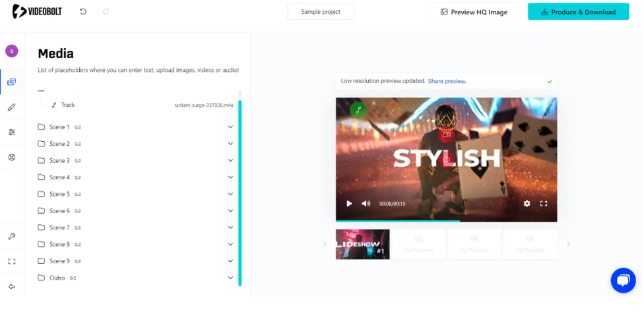The image size is (644, 312).
Task: Click the Sample project name button
Action: coord(321,11)
